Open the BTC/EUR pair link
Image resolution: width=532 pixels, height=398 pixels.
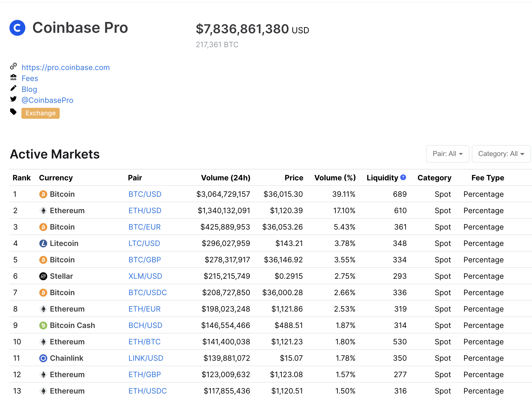(x=145, y=227)
